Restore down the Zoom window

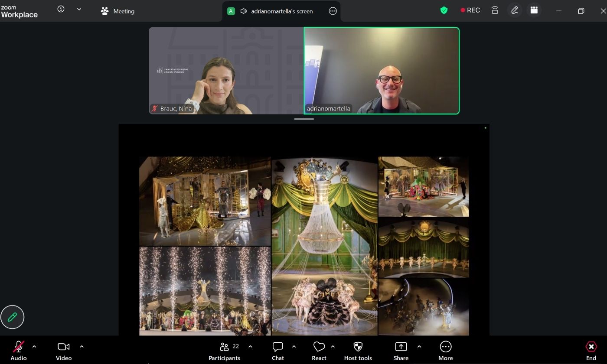pos(581,11)
